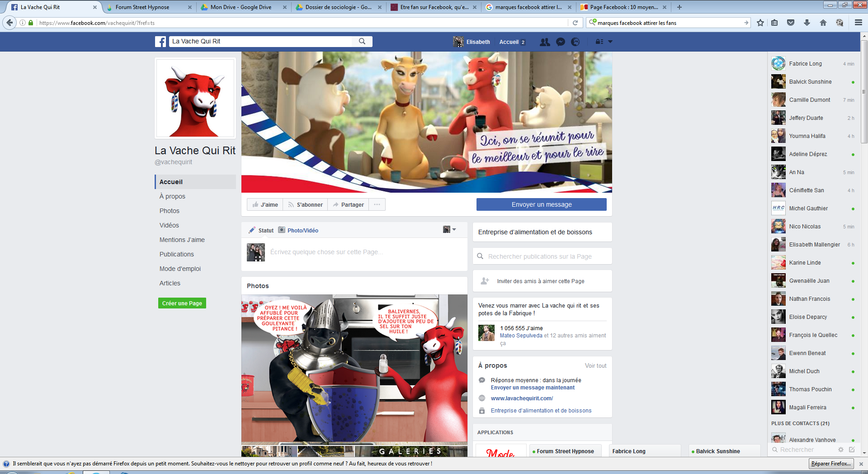868x474 pixels.
Task: Click the Firefox back arrow button
Action: (x=9, y=23)
